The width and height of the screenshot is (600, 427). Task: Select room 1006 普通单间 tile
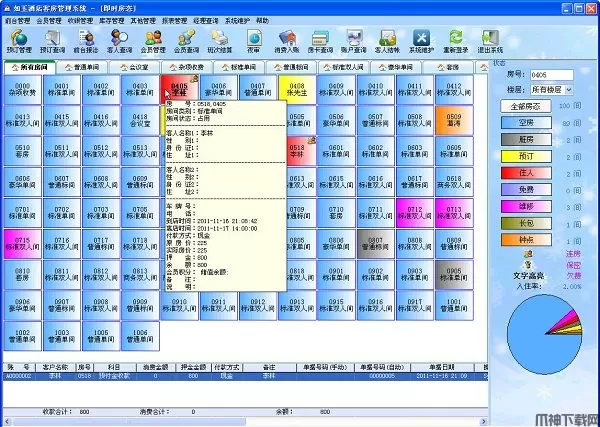[140, 336]
